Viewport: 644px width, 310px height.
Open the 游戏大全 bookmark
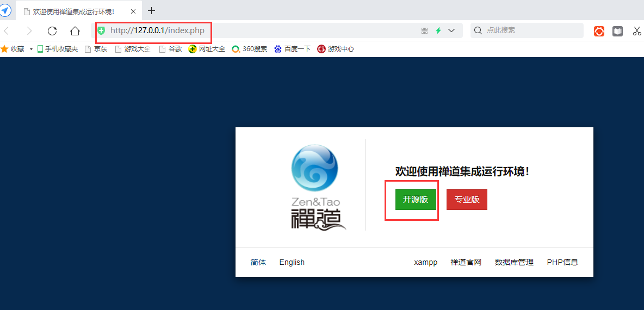pos(132,49)
